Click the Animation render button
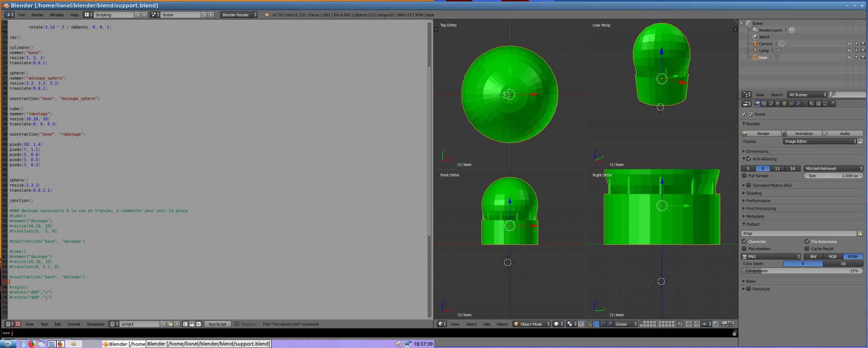Screen dimensions: 868x348 801,133
